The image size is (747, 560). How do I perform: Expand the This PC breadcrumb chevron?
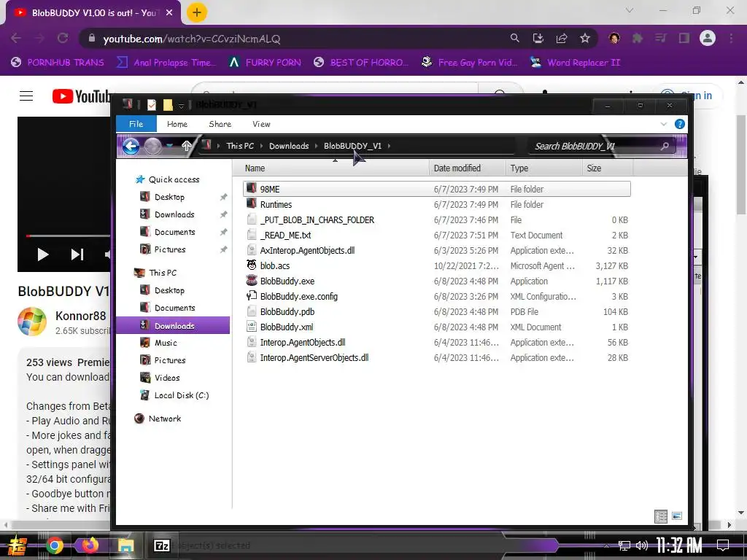(262, 146)
